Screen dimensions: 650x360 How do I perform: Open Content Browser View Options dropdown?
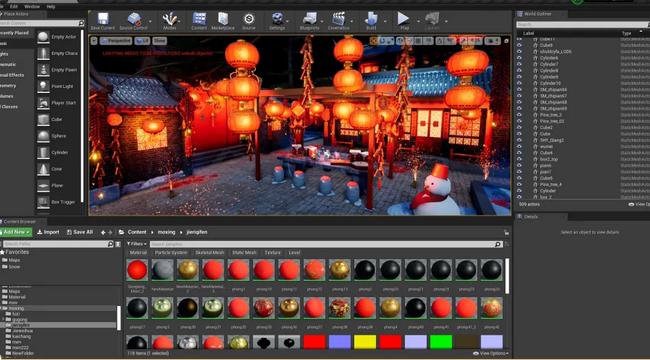click(490, 353)
